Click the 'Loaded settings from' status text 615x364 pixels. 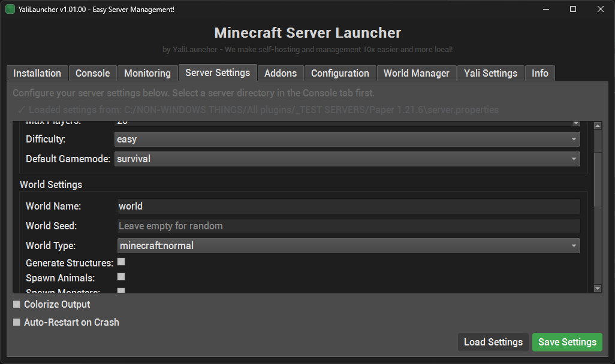pyautogui.click(x=259, y=110)
